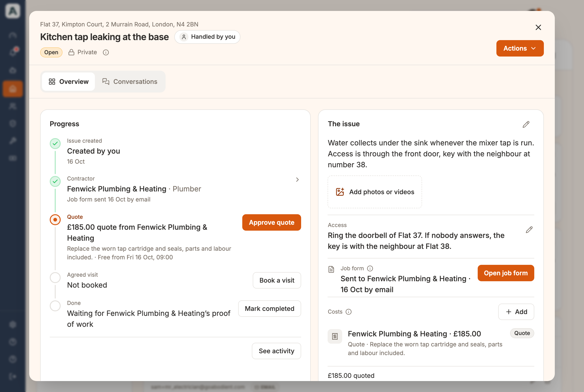Add photos or videos to the issue
This screenshot has height=392, width=584.
click(375, 192)
